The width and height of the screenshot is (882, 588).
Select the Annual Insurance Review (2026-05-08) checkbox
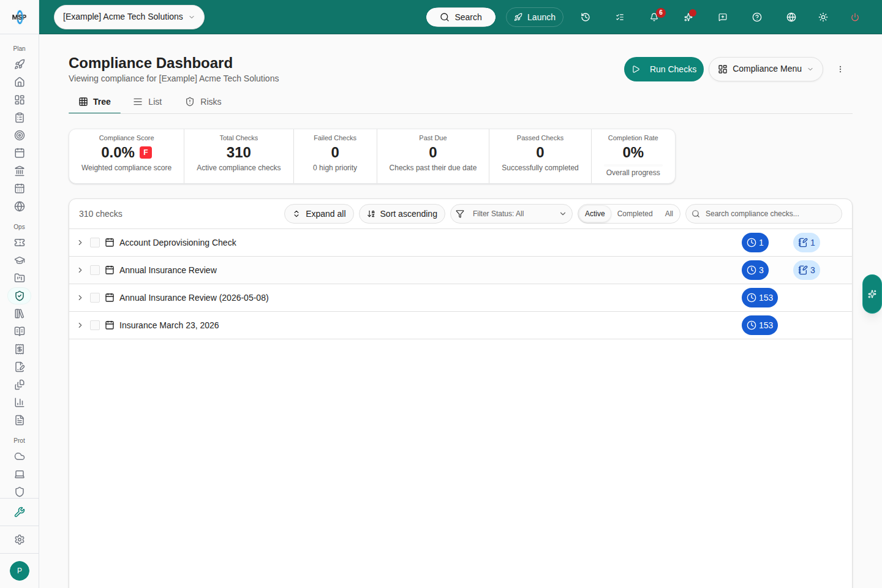[95, 298]
